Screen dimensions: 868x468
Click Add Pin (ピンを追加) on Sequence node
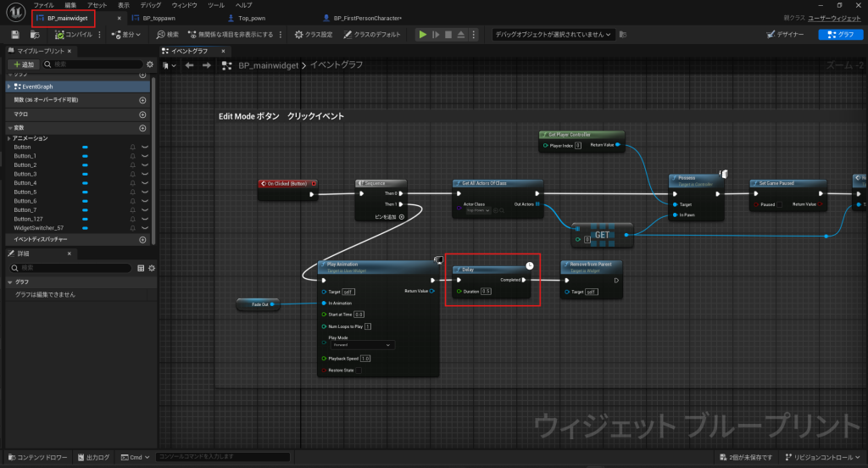click(x=389, y=216)
